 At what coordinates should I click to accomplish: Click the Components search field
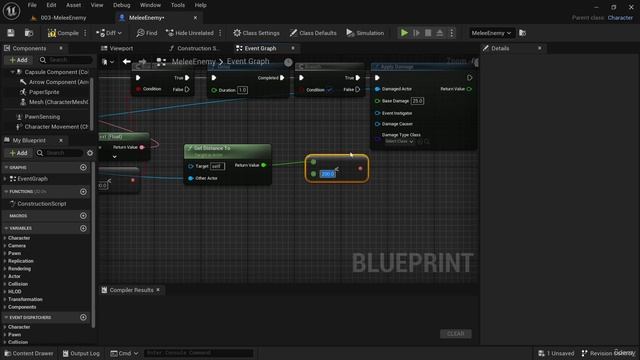pyautogui.click(x=65, y=60)
